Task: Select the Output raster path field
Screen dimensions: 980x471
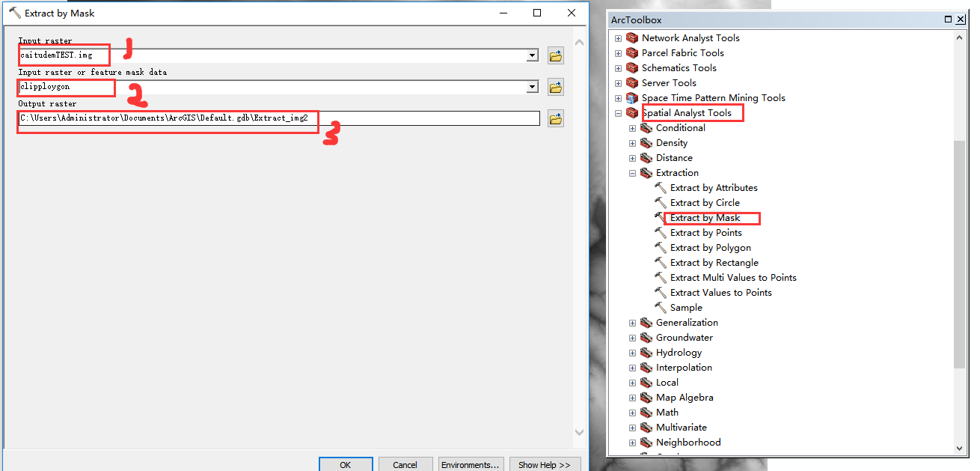Action: pyautogui.click(x=278, y=118)
